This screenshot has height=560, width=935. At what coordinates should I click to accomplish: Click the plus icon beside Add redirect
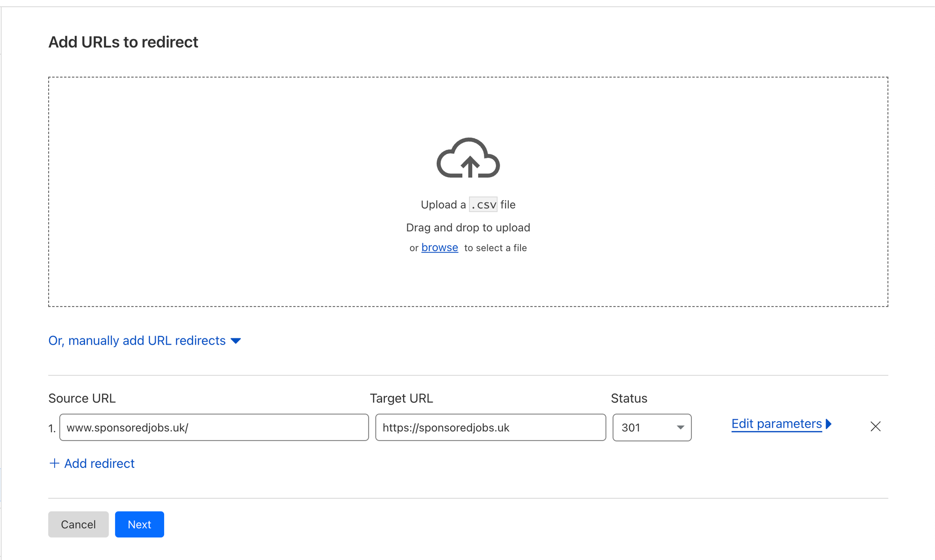point(54,463)
